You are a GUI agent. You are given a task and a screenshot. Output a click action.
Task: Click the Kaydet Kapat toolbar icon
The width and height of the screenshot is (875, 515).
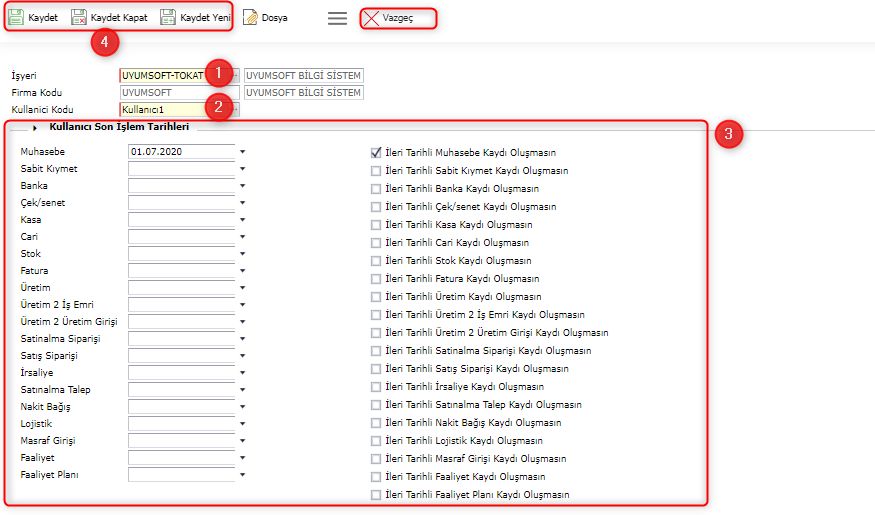tap(79, 18)
